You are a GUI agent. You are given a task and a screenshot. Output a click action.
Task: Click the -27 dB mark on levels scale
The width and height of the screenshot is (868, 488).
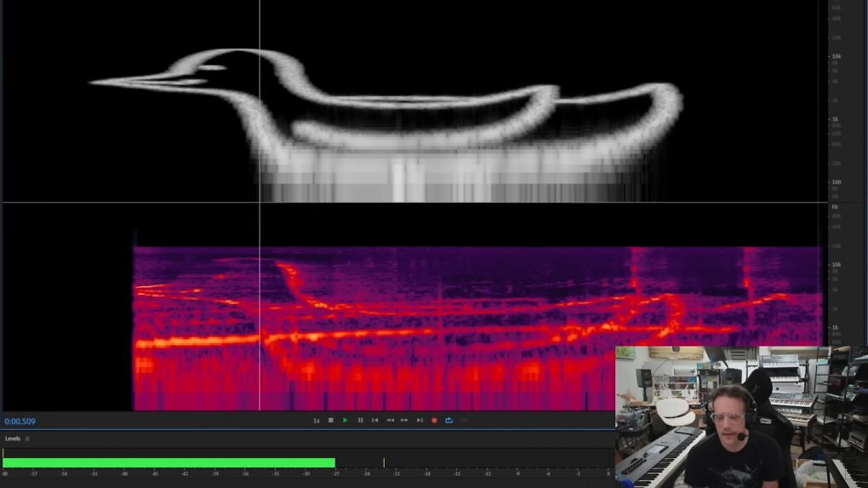pyautogui.click(x=336, y=474)
